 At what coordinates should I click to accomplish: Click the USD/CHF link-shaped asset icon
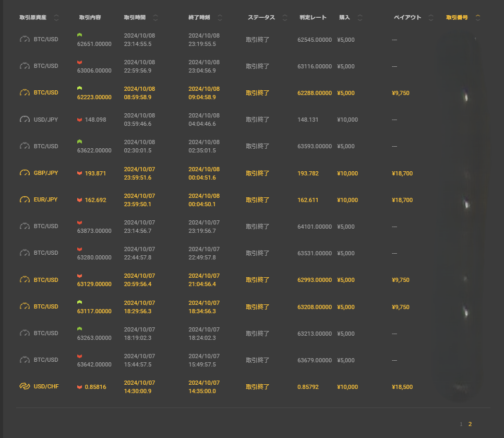coord(25,386)
